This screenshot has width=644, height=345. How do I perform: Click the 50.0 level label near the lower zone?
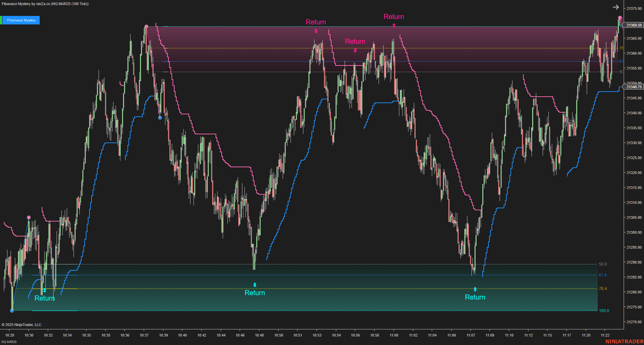click(603, 264)
